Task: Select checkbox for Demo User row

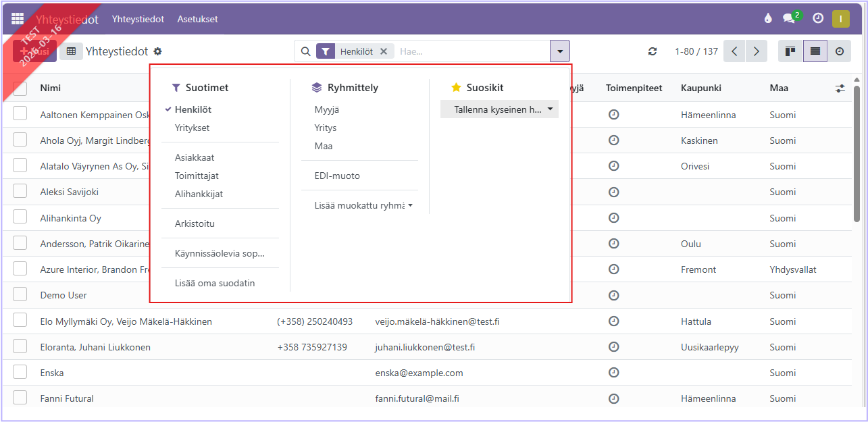Action: pyautogui.click(x=20, y=295)
